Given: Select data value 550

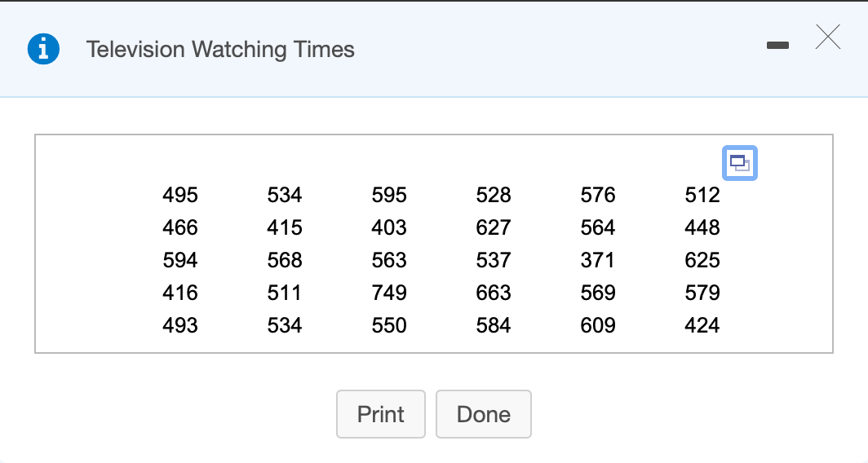Looking at the screenshot, I should tap(389, 325).
